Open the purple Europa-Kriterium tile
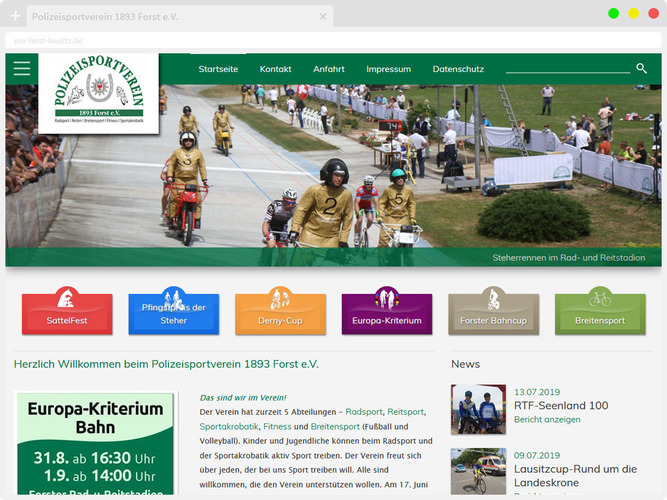 click(387, 313)
